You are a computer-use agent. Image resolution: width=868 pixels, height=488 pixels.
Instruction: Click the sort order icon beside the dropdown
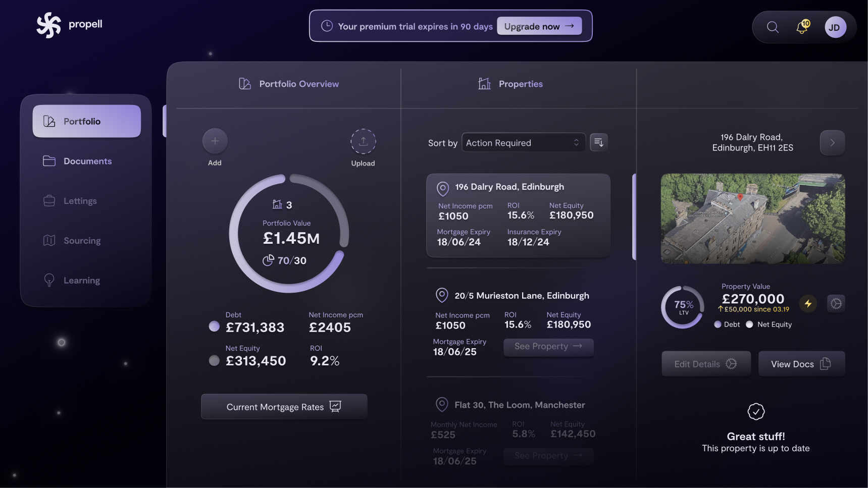tap(598, 142)
